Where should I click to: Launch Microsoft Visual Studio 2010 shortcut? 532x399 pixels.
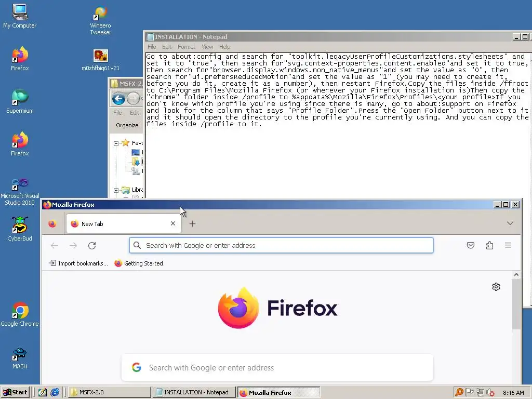[x=20, y=192]
